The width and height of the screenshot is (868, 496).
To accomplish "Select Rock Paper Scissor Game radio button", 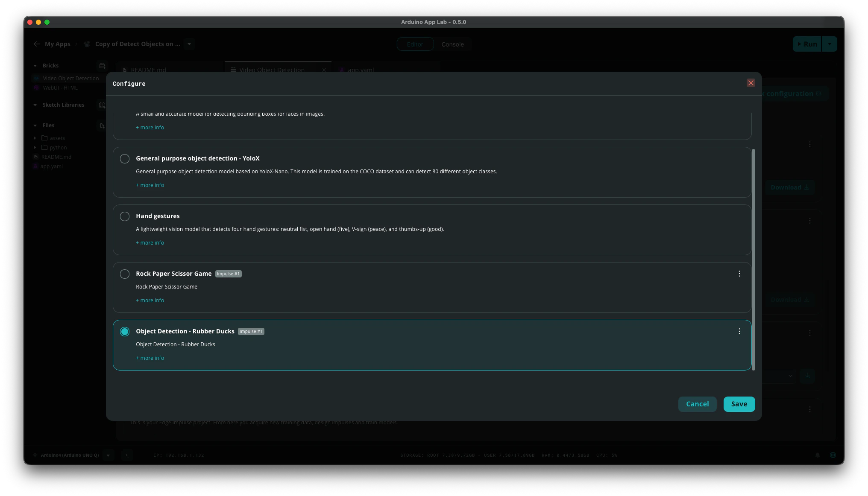I will click(125, 274).
